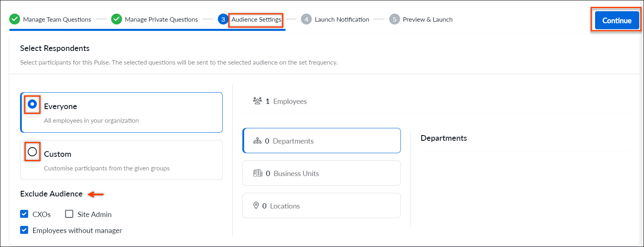
Task: Click green checkmark beside Manage Private Questions
Action: pyautogui.click(x=116, y=19)
